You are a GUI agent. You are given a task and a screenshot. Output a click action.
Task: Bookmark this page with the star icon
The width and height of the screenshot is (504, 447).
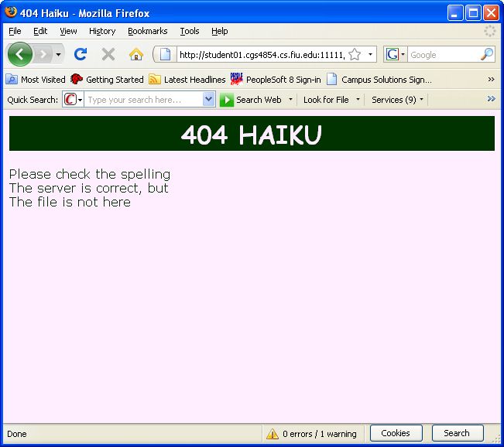[355, 54]
